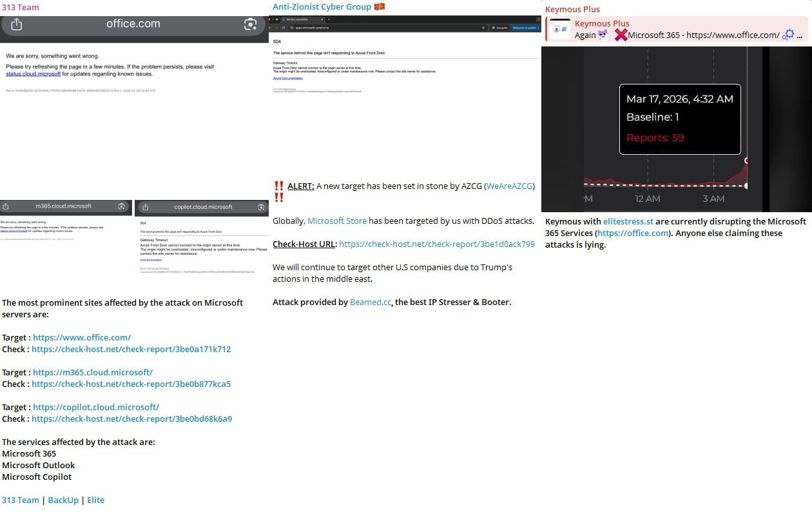Open Azure Documentation link in copilot page
The width and height of the screenshot is (812, 514).
pyautogui.click(x=152, y=260)
